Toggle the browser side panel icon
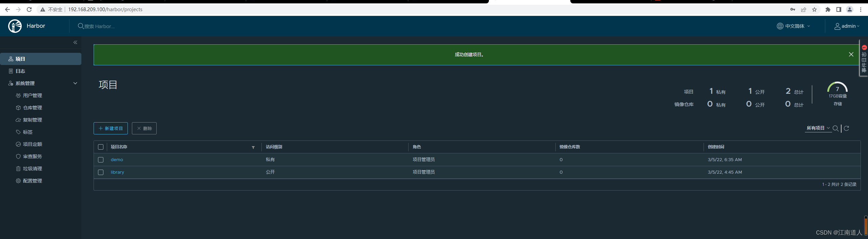Screen dimensions: 868x239 pos(839,9)
